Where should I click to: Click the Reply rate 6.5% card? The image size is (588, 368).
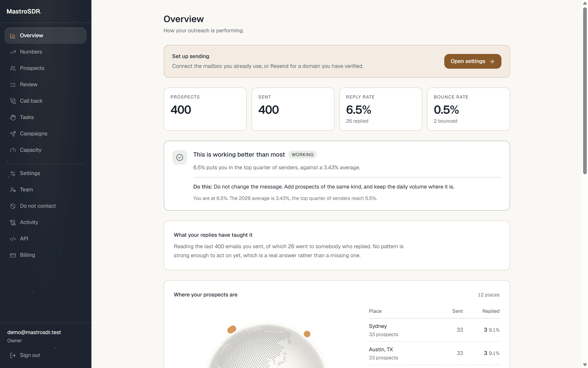[381, 109]
